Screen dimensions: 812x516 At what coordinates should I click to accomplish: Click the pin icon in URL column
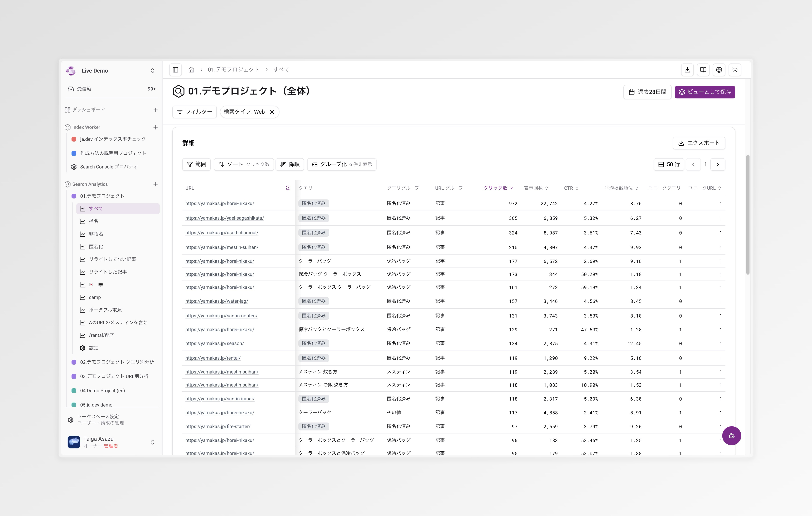pyautogui.click(x=288, y=188)
